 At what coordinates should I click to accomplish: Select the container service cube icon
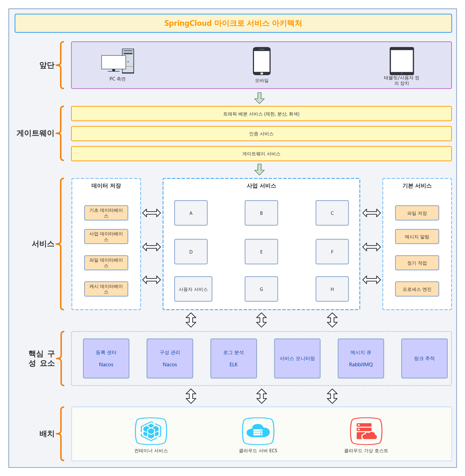[151, 431]
